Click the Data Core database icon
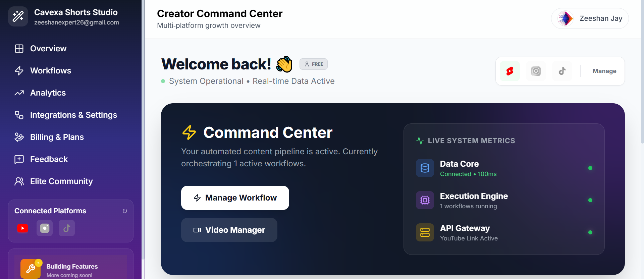The width and height of the screenshot is (644, 279). 425,168
